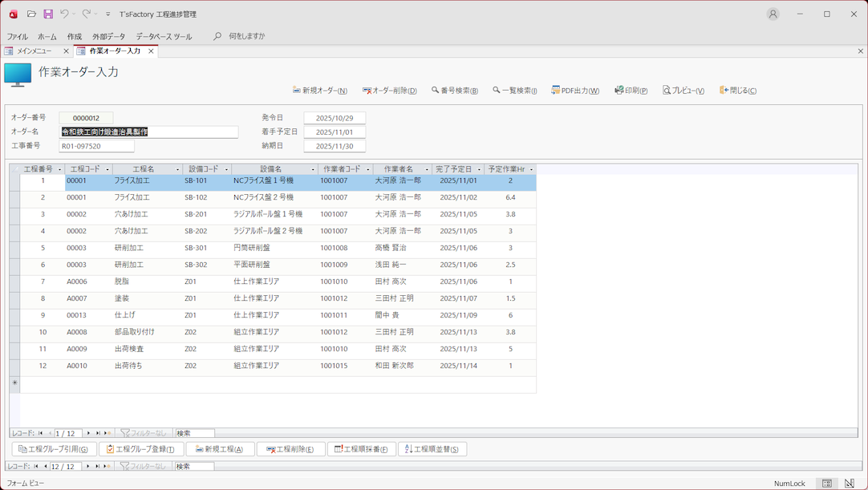The image size is (868, 490).
Task: Click the PDF出力(W) export button
Action: coord(575,91)
